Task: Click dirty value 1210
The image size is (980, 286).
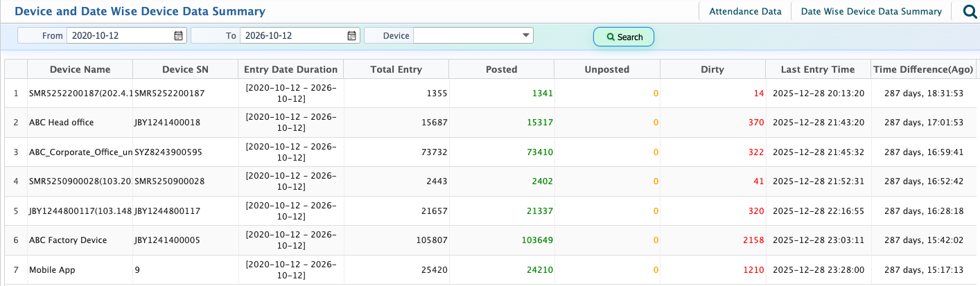Action: 753,270
